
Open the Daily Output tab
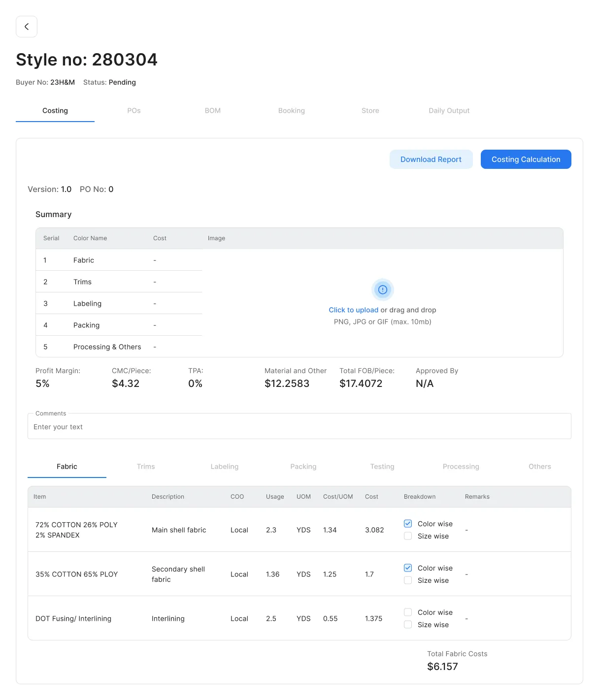coord(449,111)
